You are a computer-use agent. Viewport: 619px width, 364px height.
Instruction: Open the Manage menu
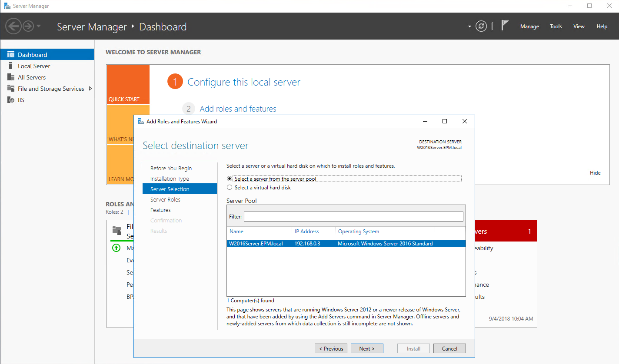click(x=529, y=26)
